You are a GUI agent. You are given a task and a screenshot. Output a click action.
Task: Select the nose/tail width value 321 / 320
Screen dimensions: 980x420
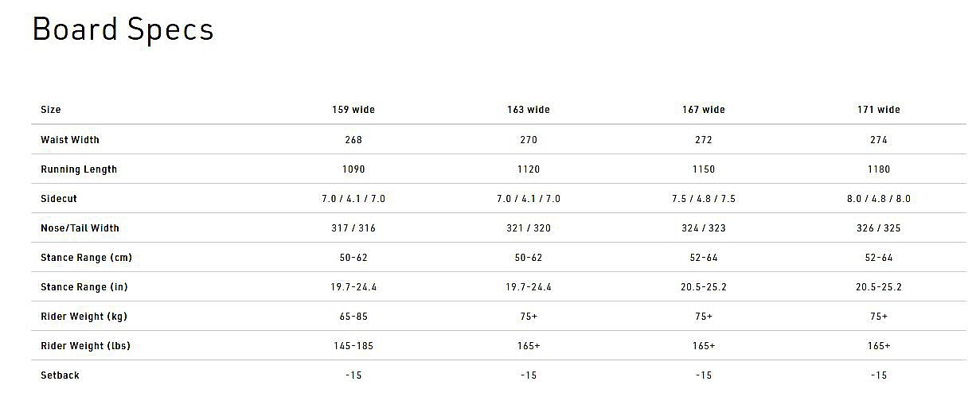click(529, 228)
